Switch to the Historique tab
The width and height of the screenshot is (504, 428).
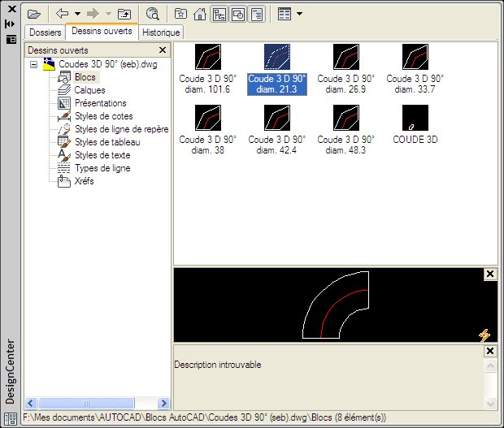(161, 32)
